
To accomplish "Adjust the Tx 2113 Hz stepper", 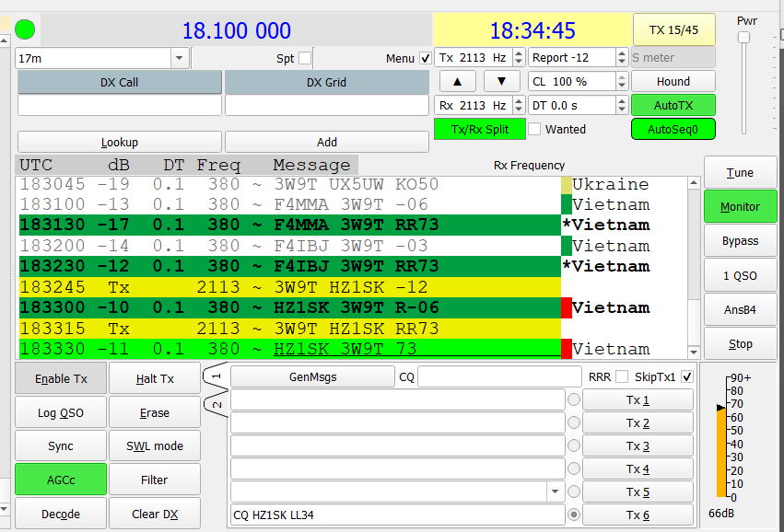I will pos(519,57).
